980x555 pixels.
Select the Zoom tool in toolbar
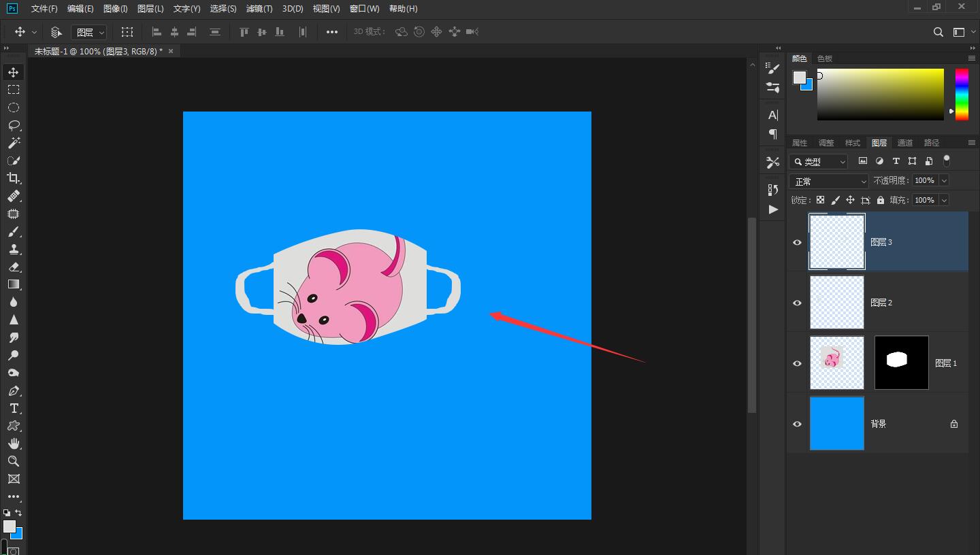click(13, 461)
